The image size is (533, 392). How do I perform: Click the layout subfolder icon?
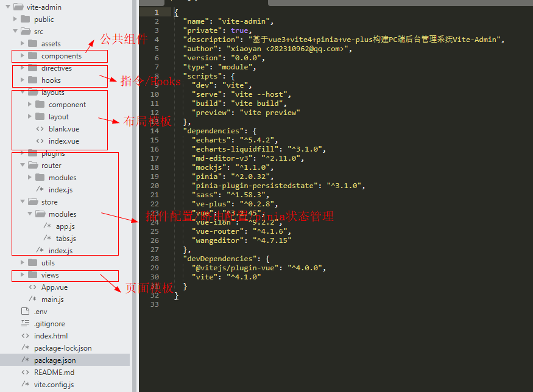point(40,116)
